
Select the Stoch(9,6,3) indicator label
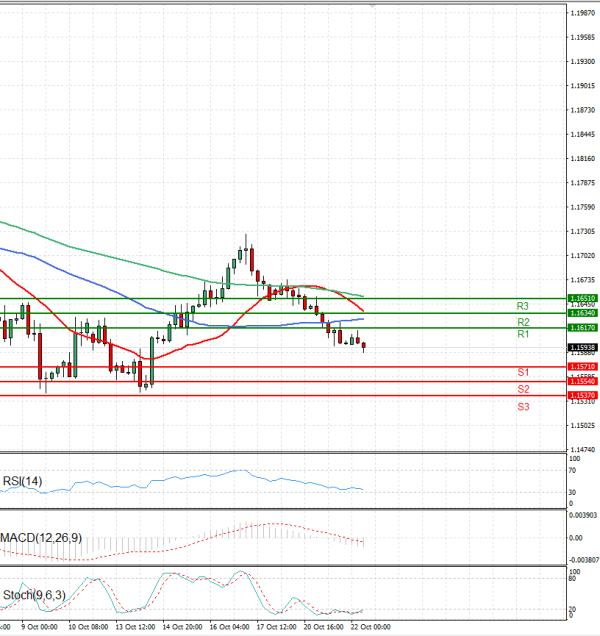point(32,595)
